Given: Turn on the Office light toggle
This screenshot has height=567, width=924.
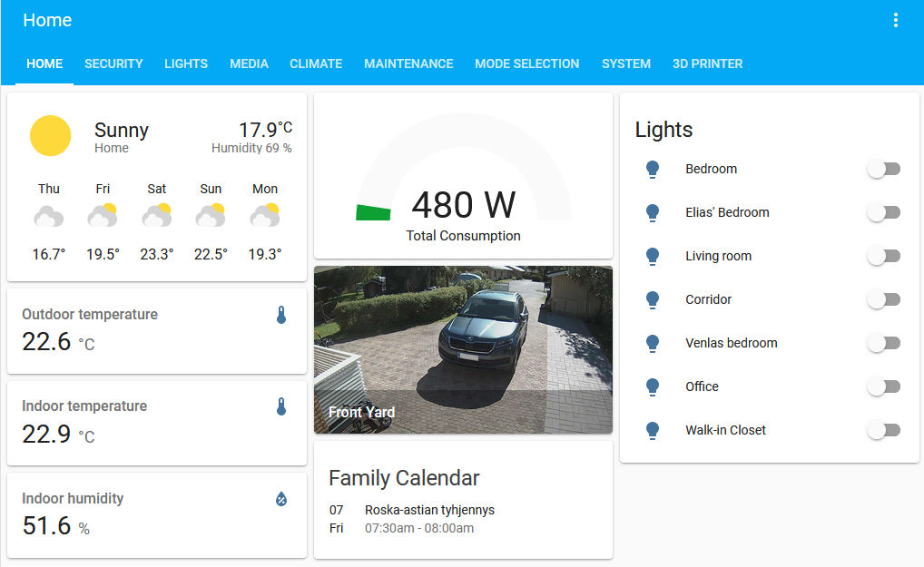Looking at the screenshot, I should tap(884, 386).
